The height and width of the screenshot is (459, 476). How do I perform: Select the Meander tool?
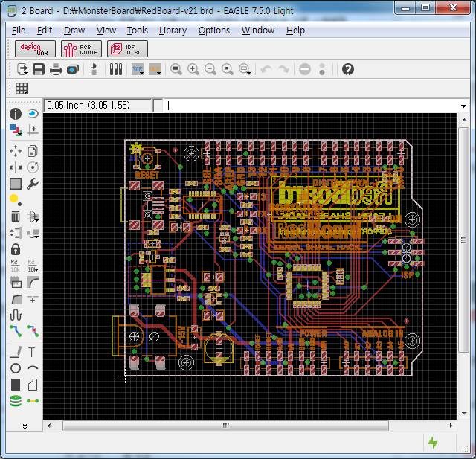(16, 315)
